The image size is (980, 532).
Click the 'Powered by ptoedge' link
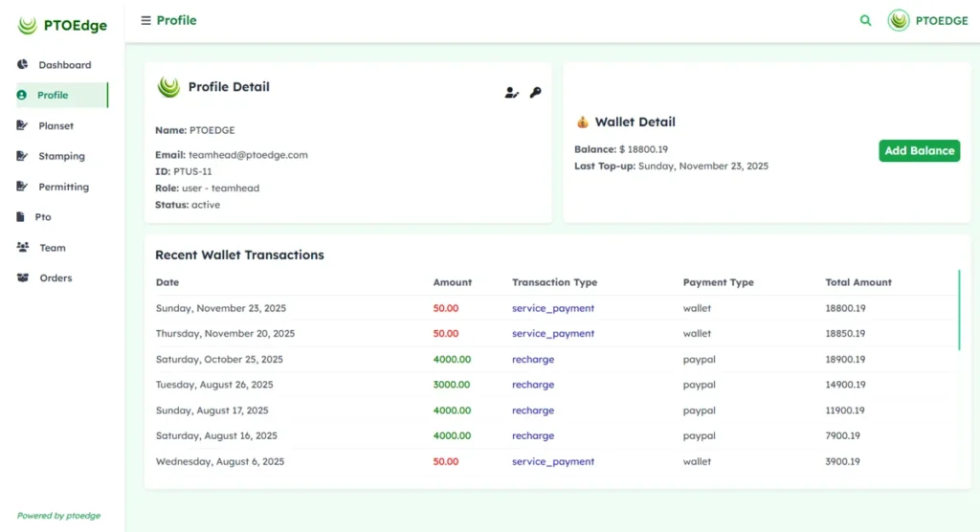pyautogui.click(x=58, y=516)
